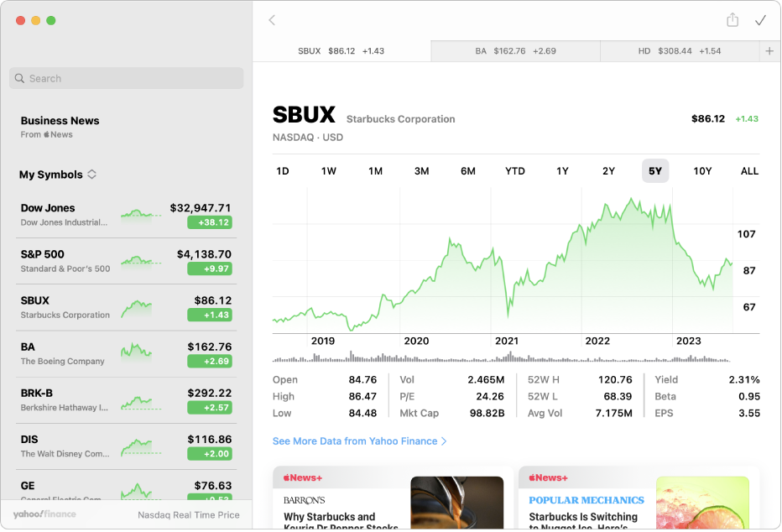Click the volume bars below the chart

[501, 357]
